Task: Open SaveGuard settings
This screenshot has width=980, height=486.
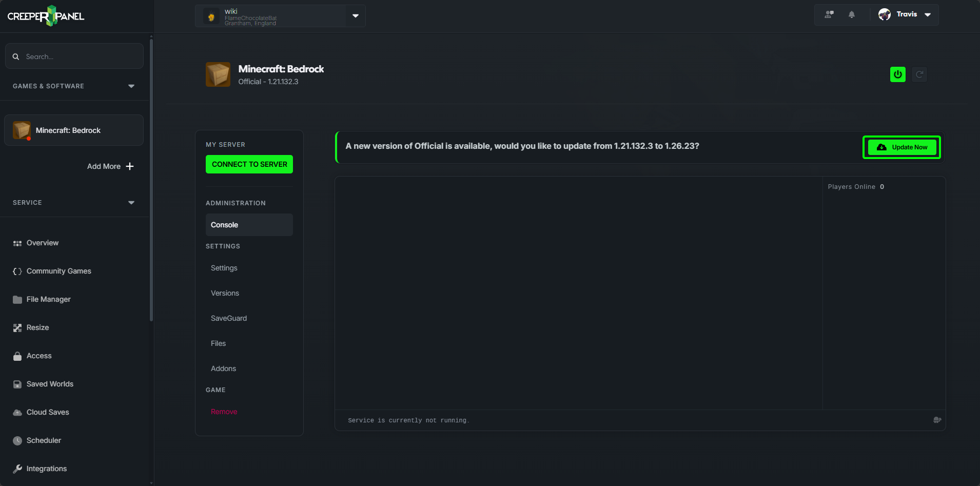Action: coord(229,318)
